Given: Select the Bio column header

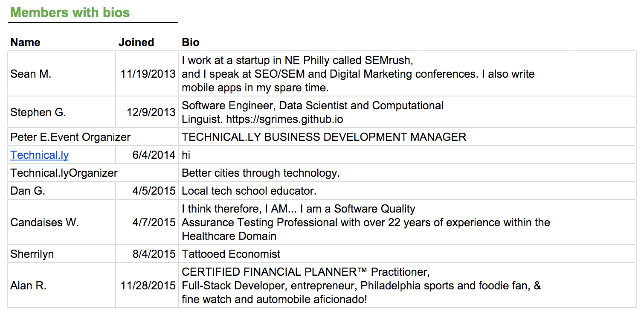Looking at the screenshot, I should click(x=191, y=42).
